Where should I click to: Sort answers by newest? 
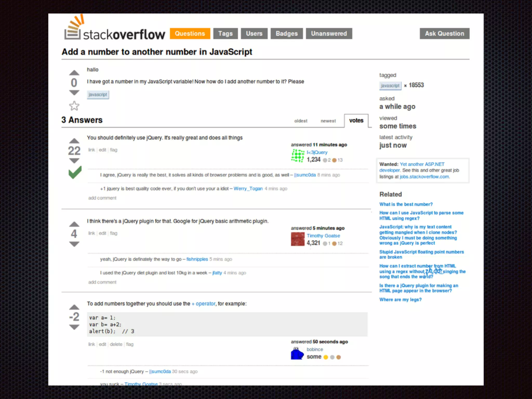point(328,121)
